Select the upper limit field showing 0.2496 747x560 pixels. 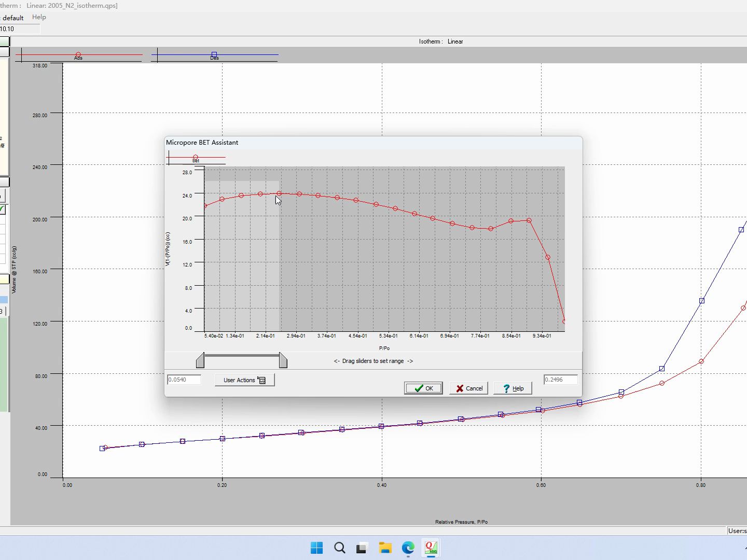point(560,380)
